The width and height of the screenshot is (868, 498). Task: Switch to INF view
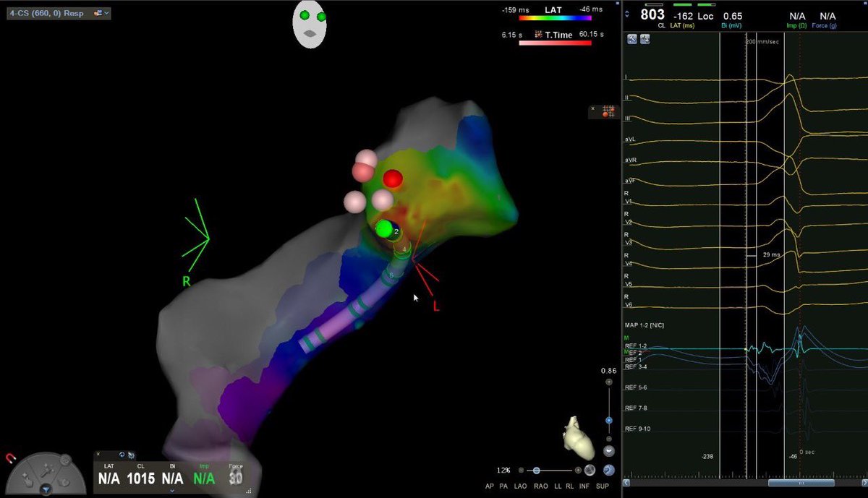pyautogui.click(x=584, y=486)
